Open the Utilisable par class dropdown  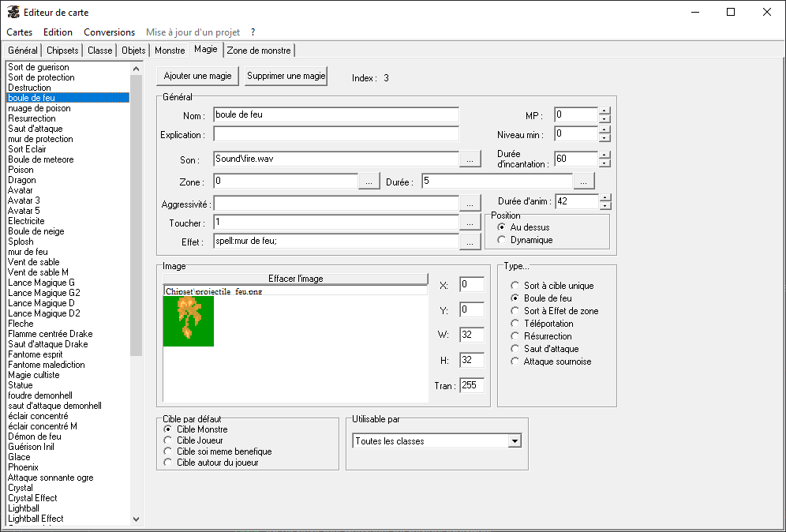[x=515, y=441]
